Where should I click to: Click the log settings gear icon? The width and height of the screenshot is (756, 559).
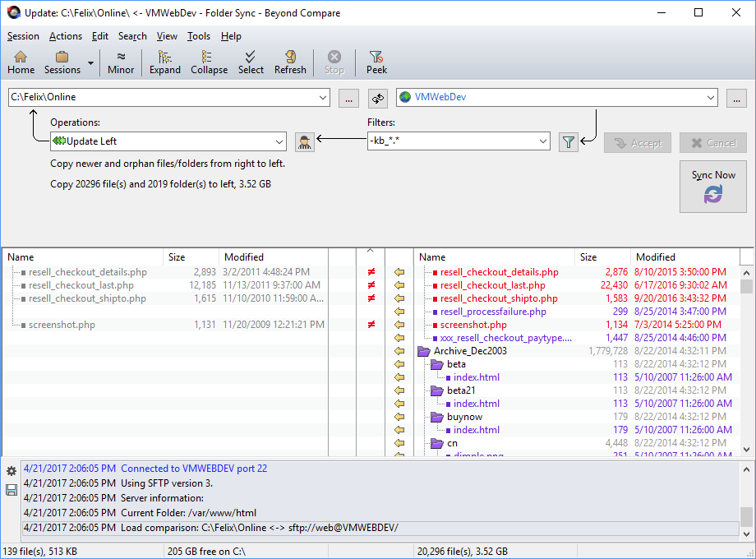[12, 471]
